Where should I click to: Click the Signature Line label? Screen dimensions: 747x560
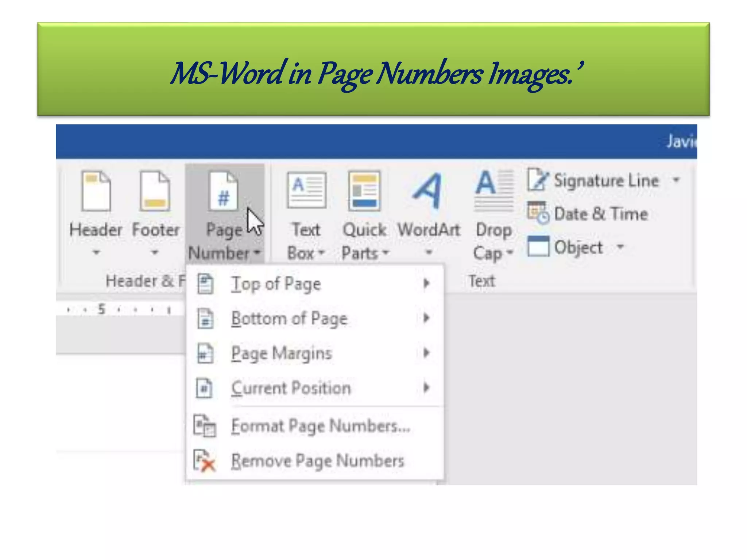607,181
